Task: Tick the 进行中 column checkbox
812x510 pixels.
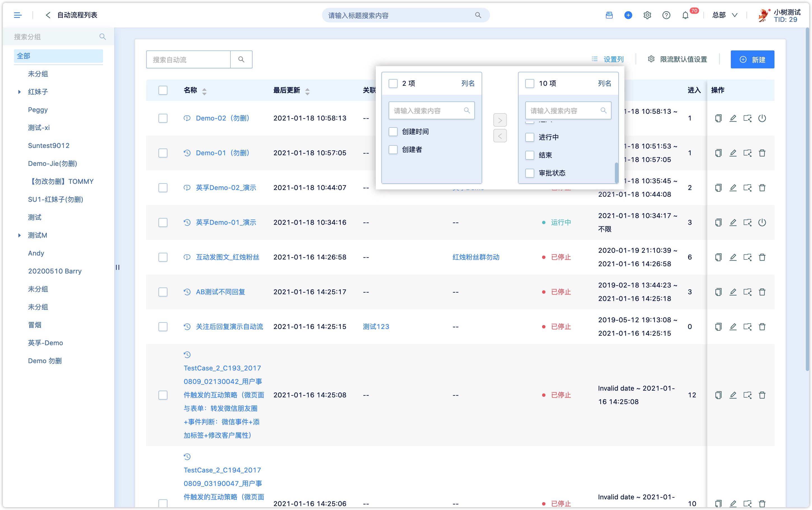Action: [x=530, y=137]
